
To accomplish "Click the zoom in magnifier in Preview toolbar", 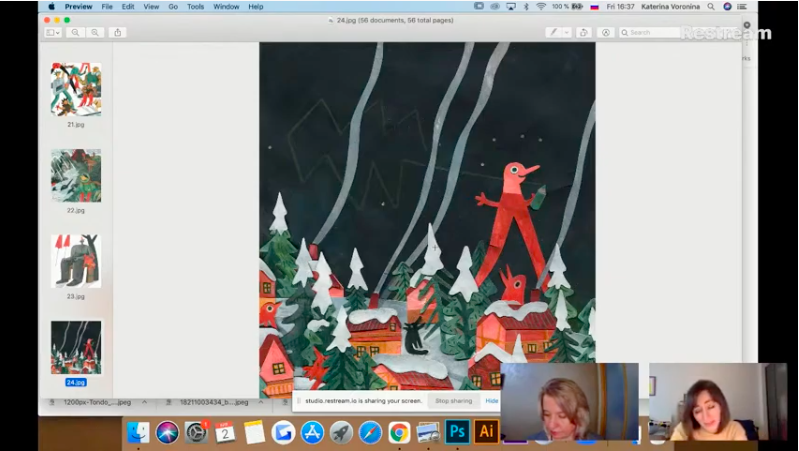I will pos(95,32).
